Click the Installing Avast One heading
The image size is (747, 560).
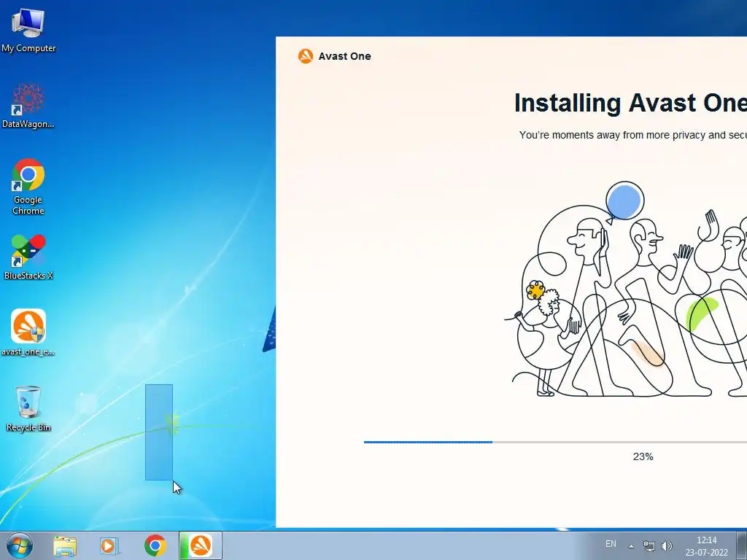pyautogui.click(x=631, y=103)
